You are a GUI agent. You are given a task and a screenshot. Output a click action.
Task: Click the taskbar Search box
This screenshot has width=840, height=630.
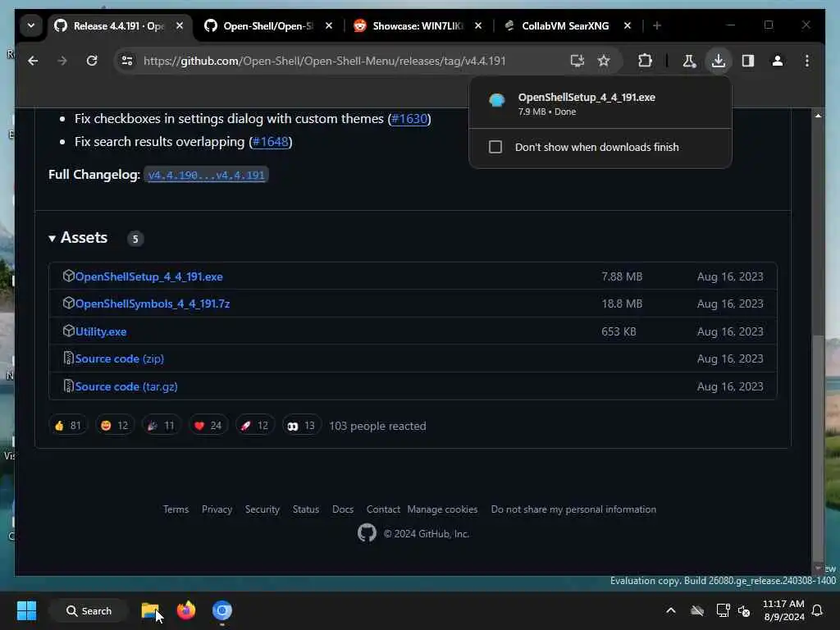(89, 610)
